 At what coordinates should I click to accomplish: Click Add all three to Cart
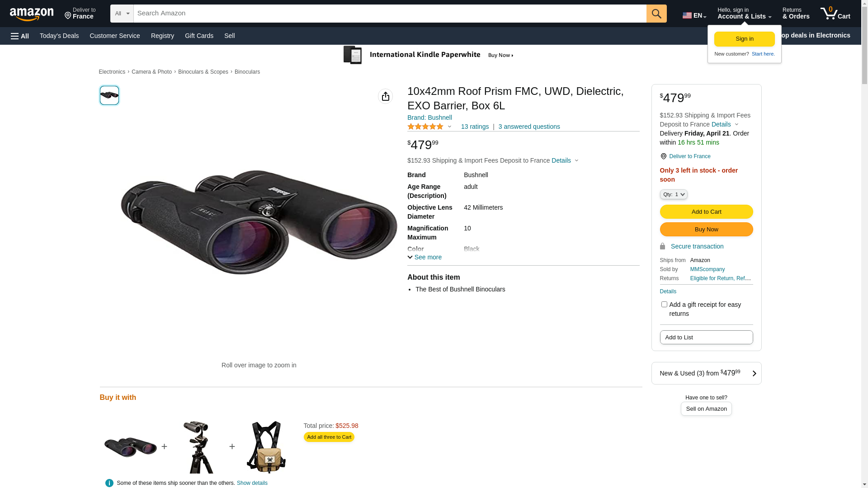(x=329, y=437)
